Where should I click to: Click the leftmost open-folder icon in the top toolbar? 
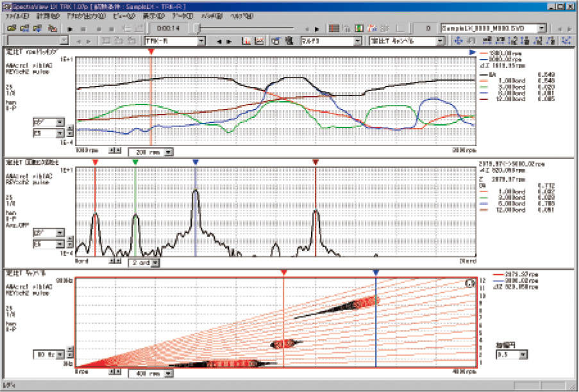coord(12,28)
